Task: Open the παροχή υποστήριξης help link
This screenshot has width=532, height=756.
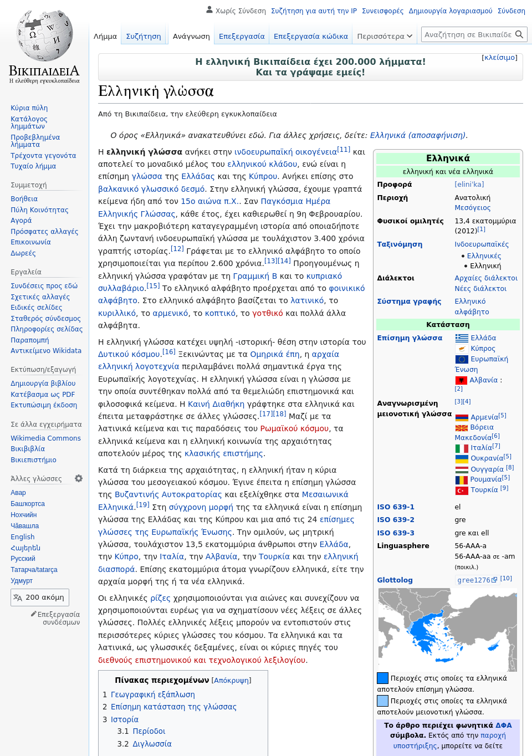Action: [x=449, y=740]
